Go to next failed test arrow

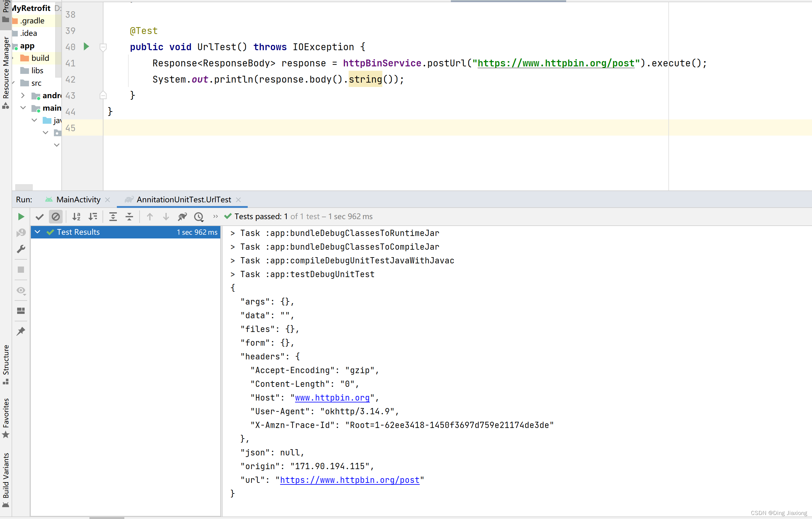(x=166, y=217)
